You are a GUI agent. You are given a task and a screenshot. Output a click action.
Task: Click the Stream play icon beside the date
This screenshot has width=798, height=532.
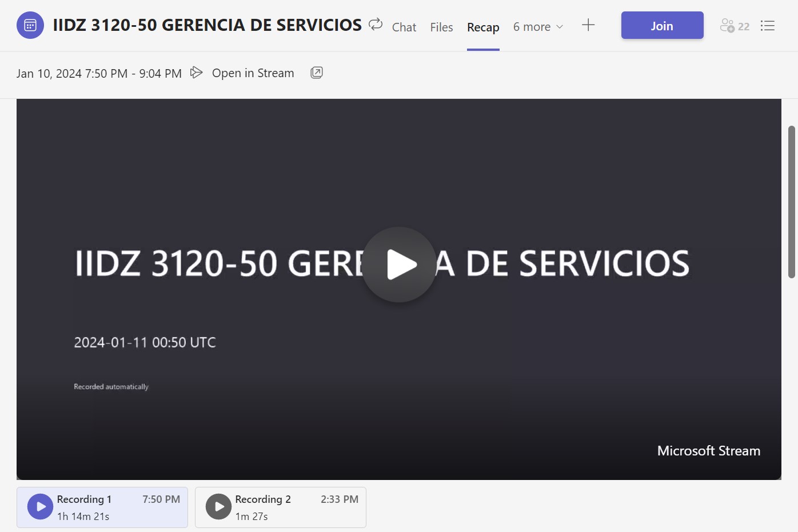196,73
